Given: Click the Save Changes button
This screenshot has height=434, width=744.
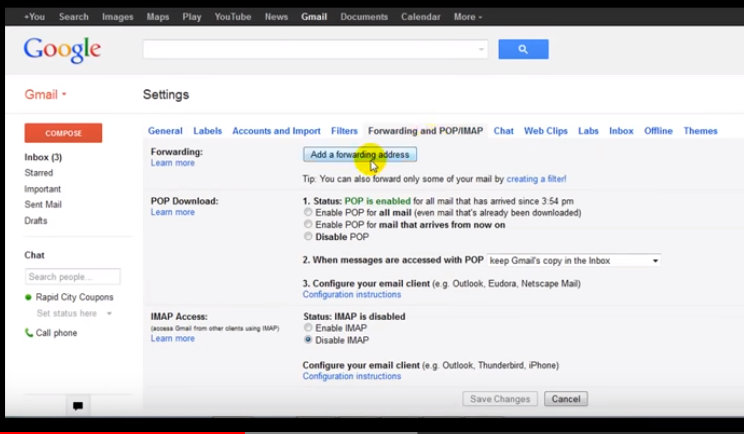Looking at the screenshot, I should pyautogui.click(x=500, y=399).
